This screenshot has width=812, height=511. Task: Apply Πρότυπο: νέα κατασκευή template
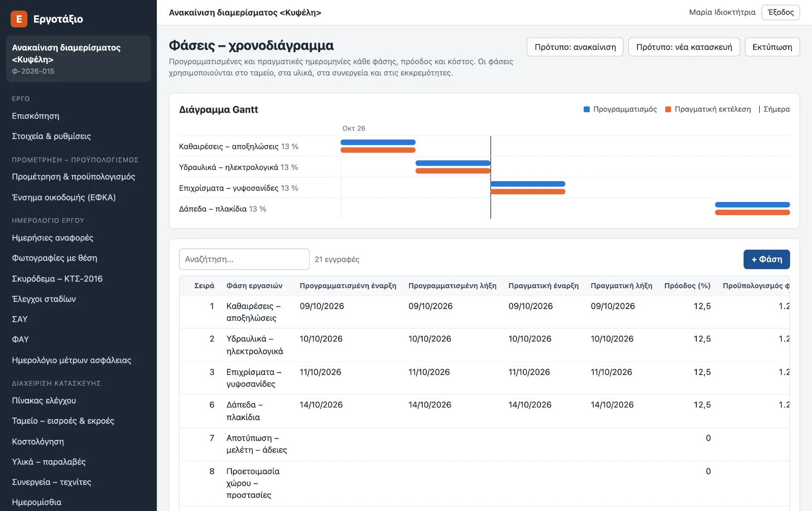pos(684,47)
